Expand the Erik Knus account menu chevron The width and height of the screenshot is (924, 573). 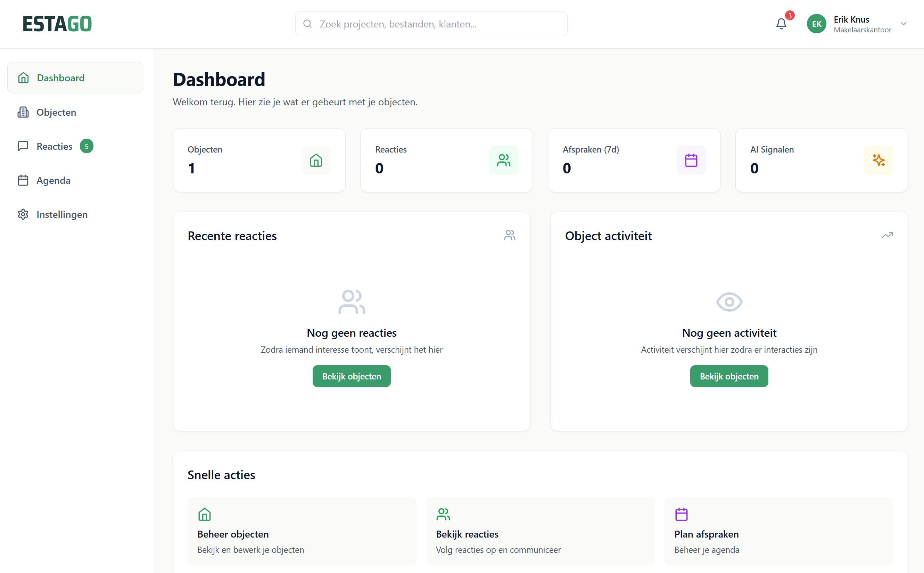(x=904, y=24)
